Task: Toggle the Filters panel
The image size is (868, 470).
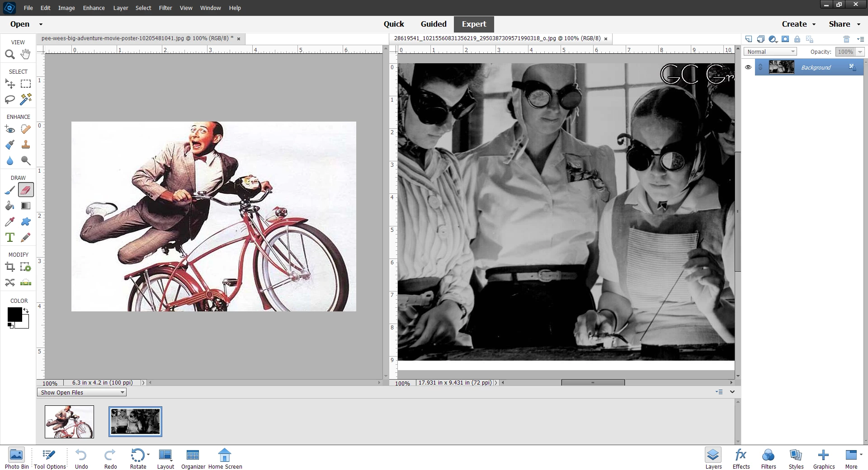Action: [769, 459]
